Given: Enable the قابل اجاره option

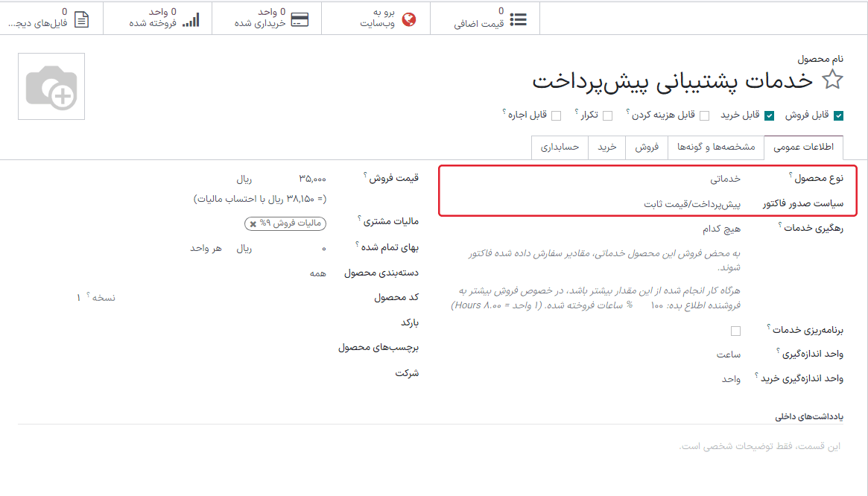Looking at the screenshot, I should [554, 115].
